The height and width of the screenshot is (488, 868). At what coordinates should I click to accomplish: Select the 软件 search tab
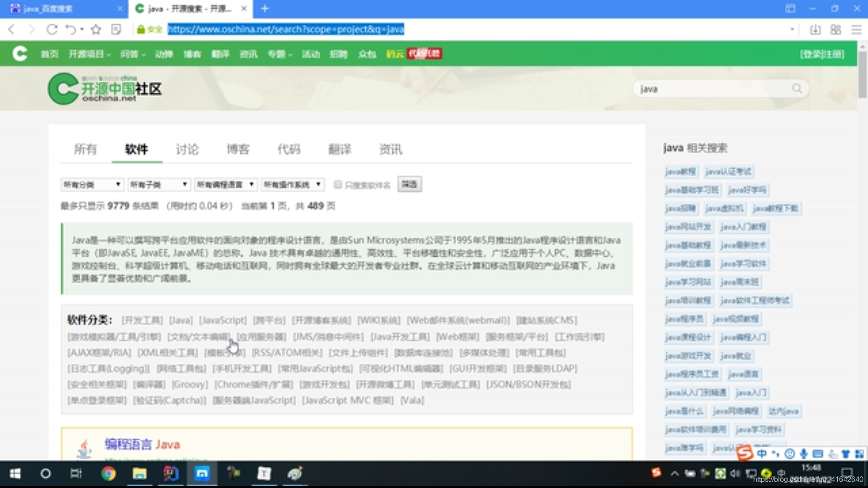(137, 149)
